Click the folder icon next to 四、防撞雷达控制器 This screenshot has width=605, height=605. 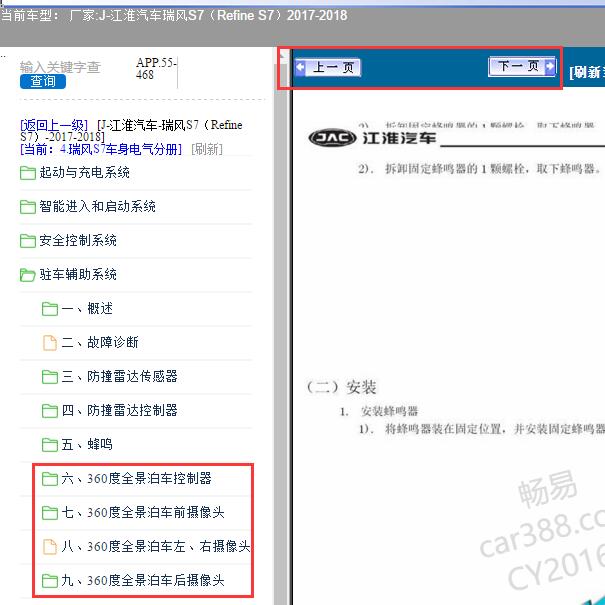[x=50, y=411]
